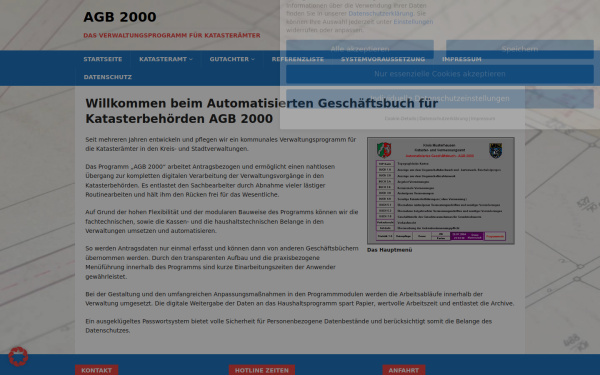Image resolution: width=600 pixels, height=375 pixels.
Task: Open Impressum in the blue navigation bar
Action: coord(461,59)
